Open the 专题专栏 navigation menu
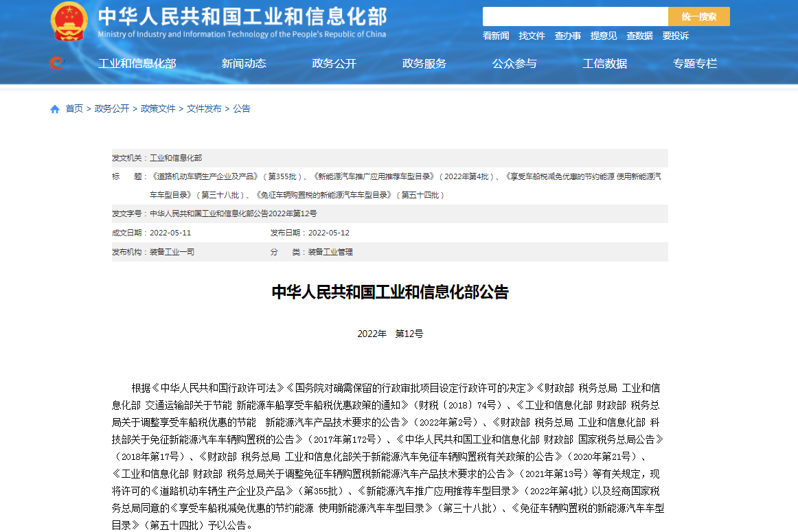798x532 pixels. [695, 63]
